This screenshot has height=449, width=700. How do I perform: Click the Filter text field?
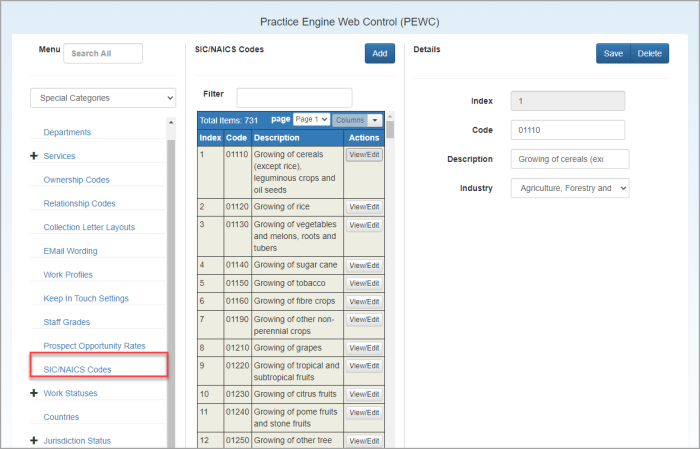click(294, 96)
